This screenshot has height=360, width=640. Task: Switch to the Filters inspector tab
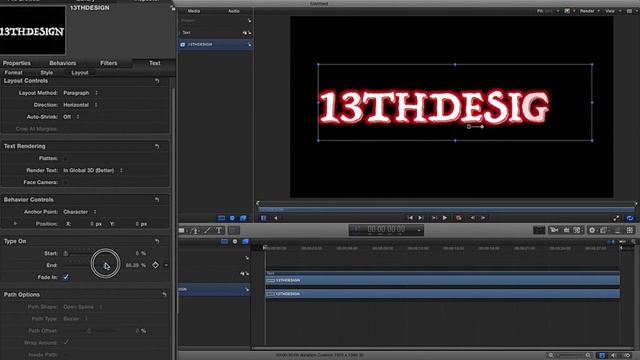[109, 63]
